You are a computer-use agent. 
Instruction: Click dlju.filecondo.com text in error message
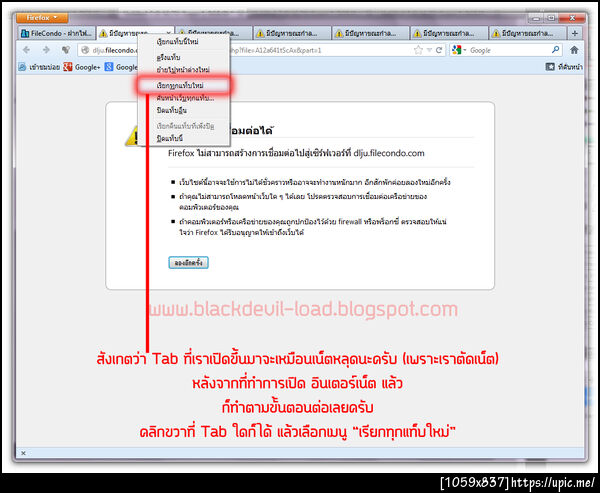tap(389, 153)
